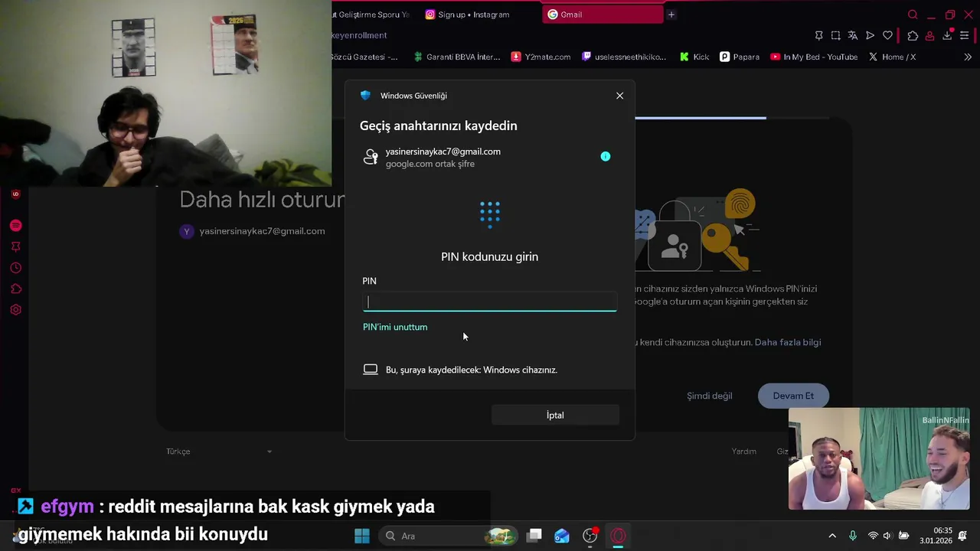Open the clock showing 06:35

pos(936,536)
